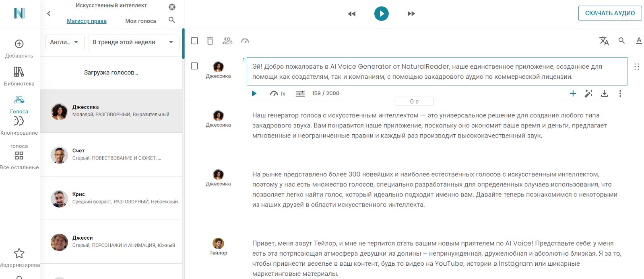Click СКАЧАТЬ АУДИО button
This screenshot has height=279, width=644.
point(610,13)
